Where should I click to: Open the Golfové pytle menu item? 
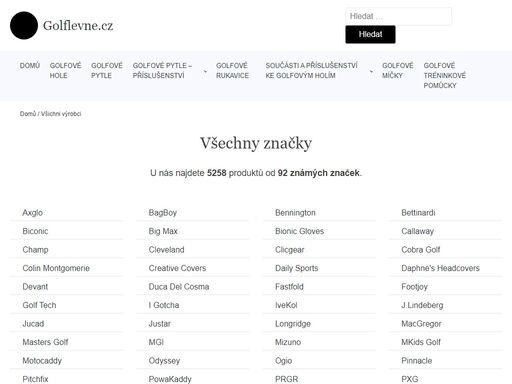107,71
